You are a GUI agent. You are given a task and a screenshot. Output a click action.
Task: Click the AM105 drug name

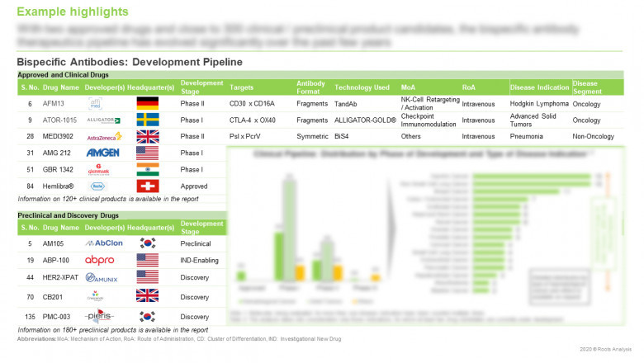pyautogui.click(x=53, y=243)
